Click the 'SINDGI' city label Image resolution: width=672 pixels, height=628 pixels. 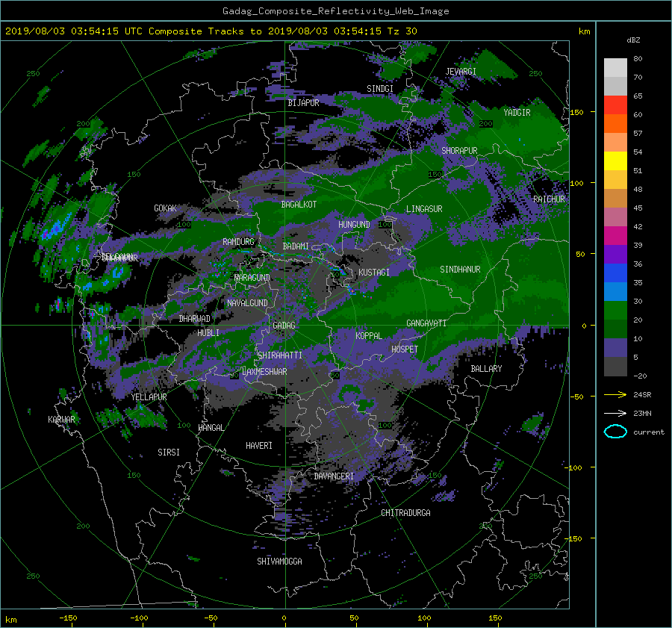point(380,89)
